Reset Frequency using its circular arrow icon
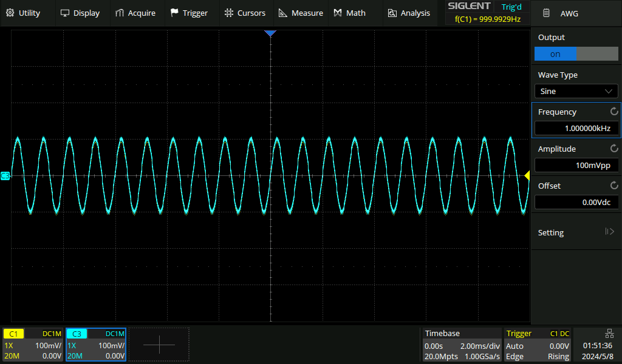The width and height of the screenshot is (622, 364). (614, 112)
